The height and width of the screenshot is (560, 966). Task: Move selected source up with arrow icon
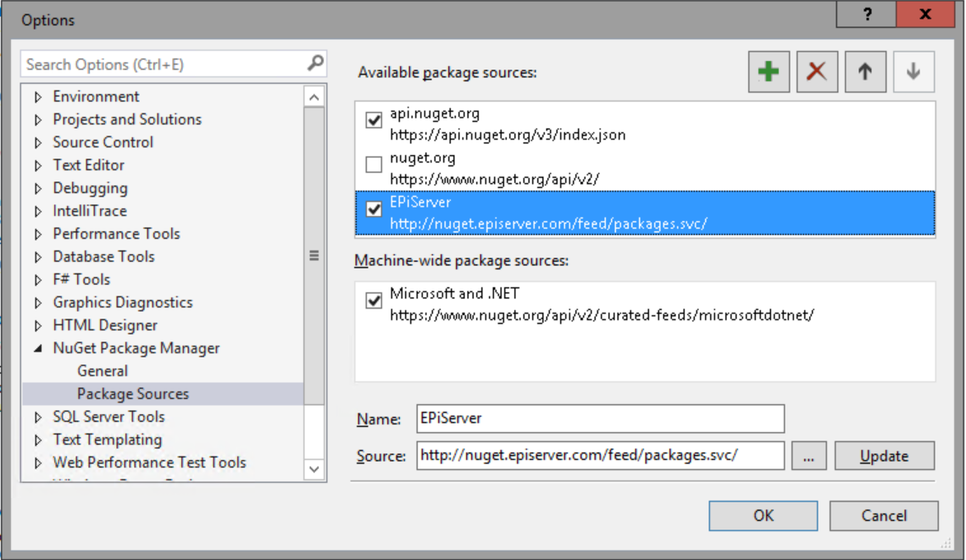pos(865,72)
